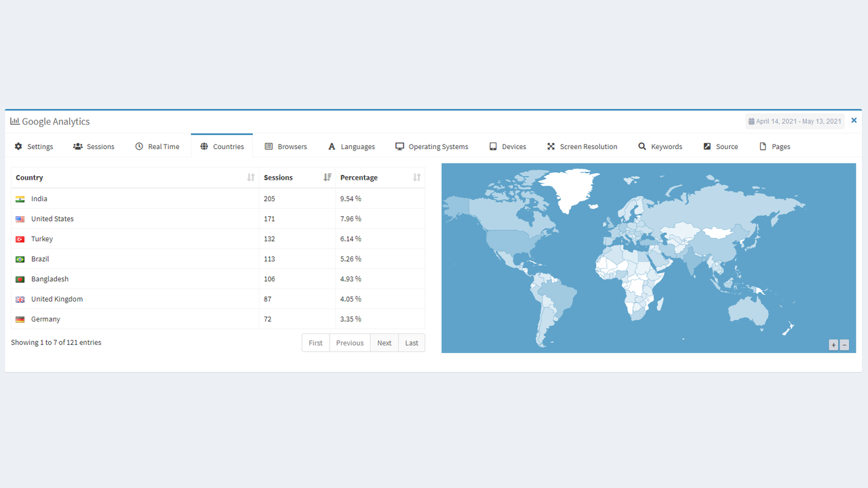Click the Keywords search icon
868x488 pixels.
coord(641,146)
